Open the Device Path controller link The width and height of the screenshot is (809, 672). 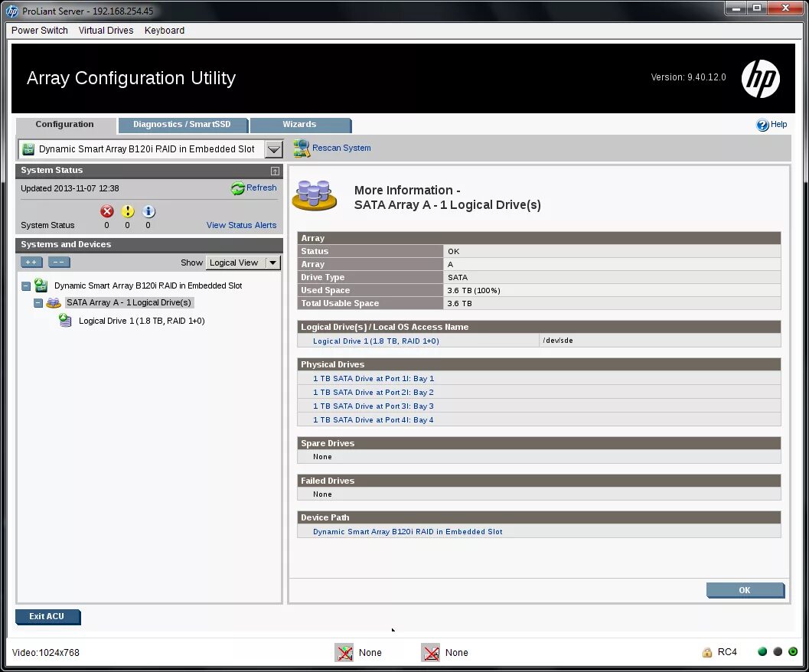pos(408,532)
